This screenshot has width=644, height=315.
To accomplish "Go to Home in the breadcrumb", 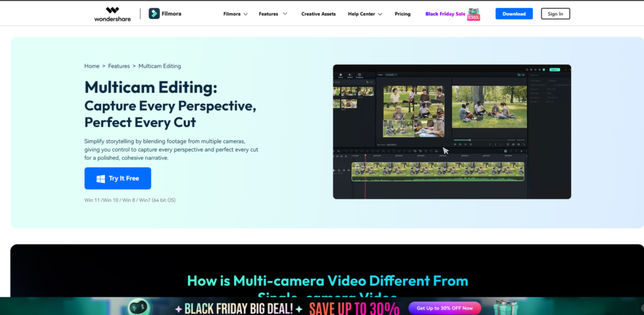I will tap(92, 66).
